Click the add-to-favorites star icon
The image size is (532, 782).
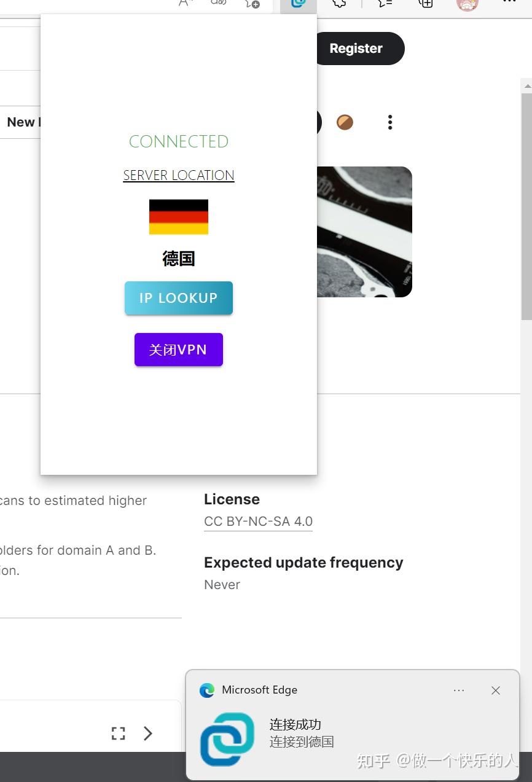click(252, 4)
